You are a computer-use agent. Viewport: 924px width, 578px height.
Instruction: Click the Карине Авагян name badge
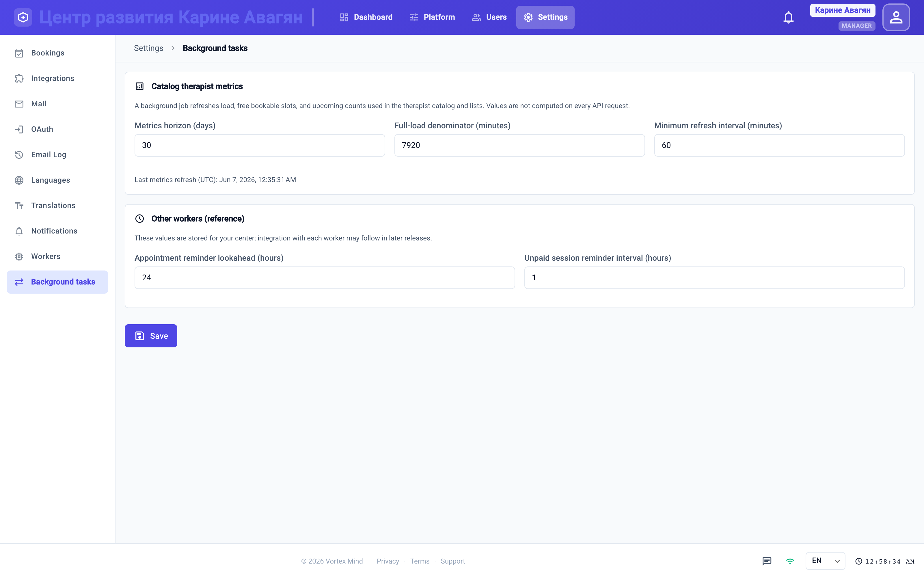tap(843, 10)
